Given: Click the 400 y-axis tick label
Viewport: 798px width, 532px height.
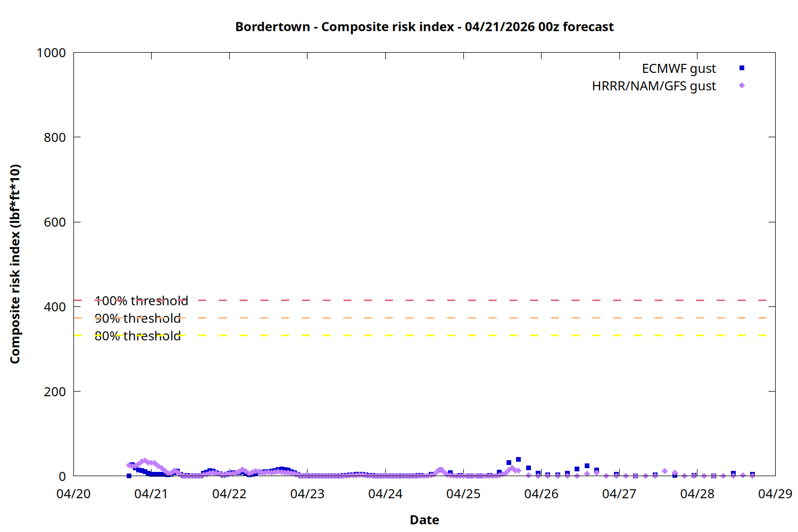Looking at the screenshot, I should coord(55,307).
